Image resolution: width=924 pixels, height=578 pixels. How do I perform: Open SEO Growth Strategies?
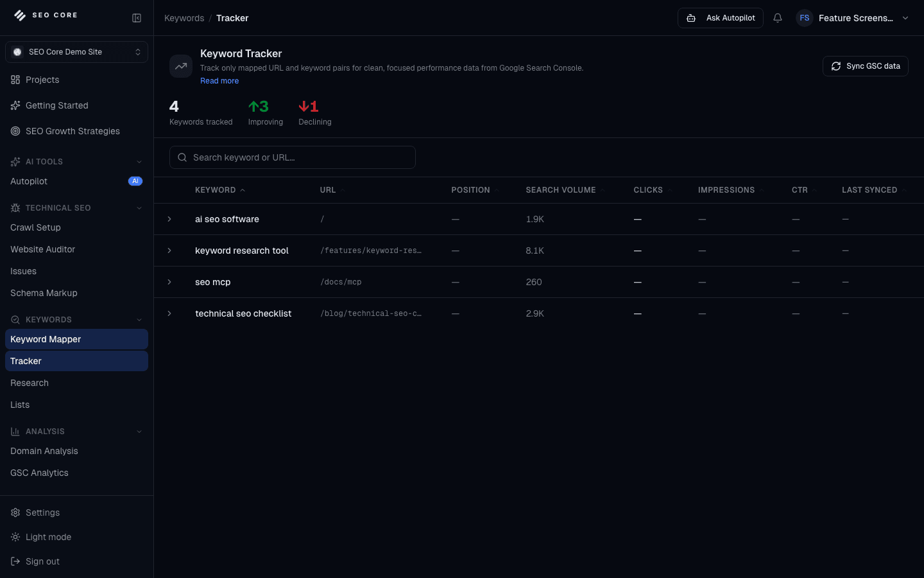point(77,131)
